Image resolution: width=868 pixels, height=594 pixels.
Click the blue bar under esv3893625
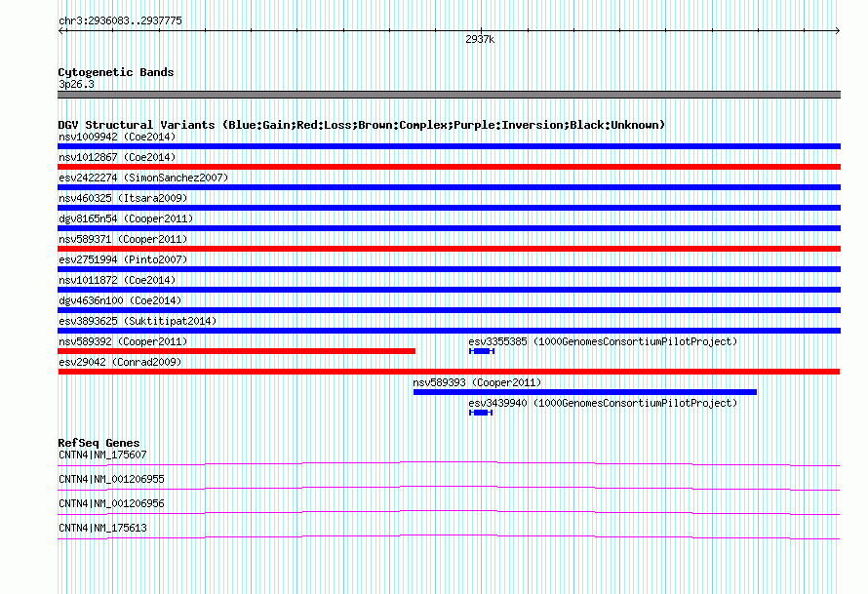[449, 331]
